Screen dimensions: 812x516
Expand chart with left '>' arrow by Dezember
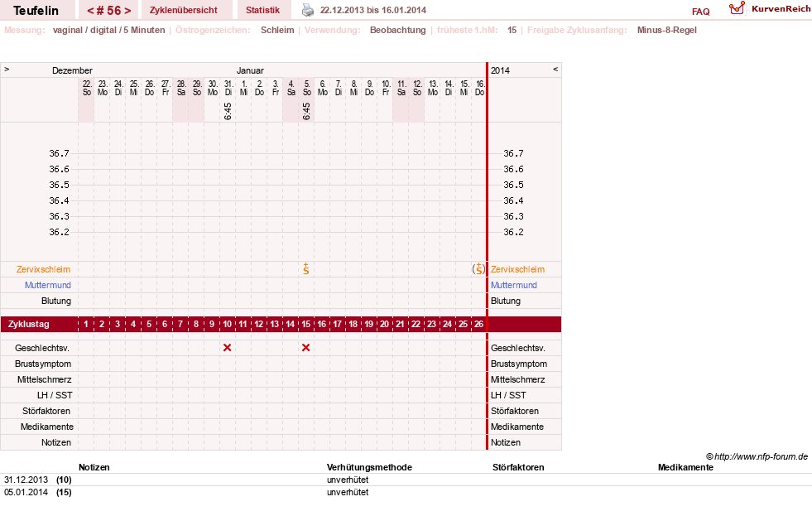point(7,69)
